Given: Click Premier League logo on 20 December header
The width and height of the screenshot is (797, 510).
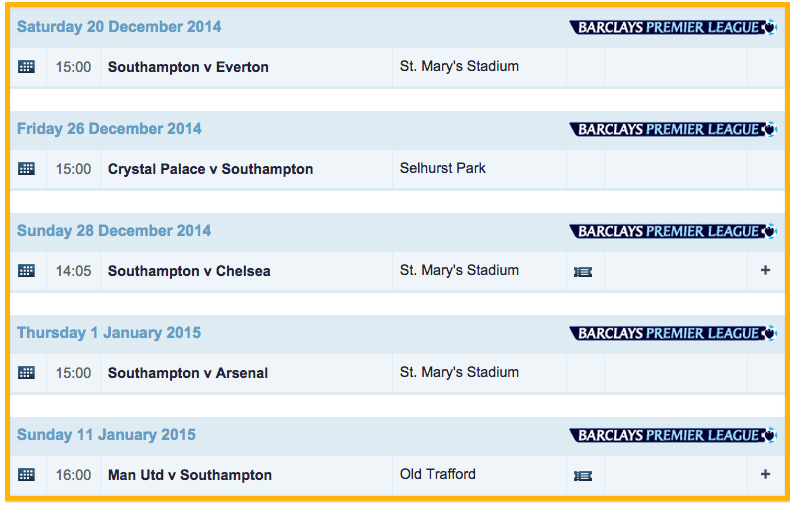Looking at the screenshot, I should click(x=673, y=27).
